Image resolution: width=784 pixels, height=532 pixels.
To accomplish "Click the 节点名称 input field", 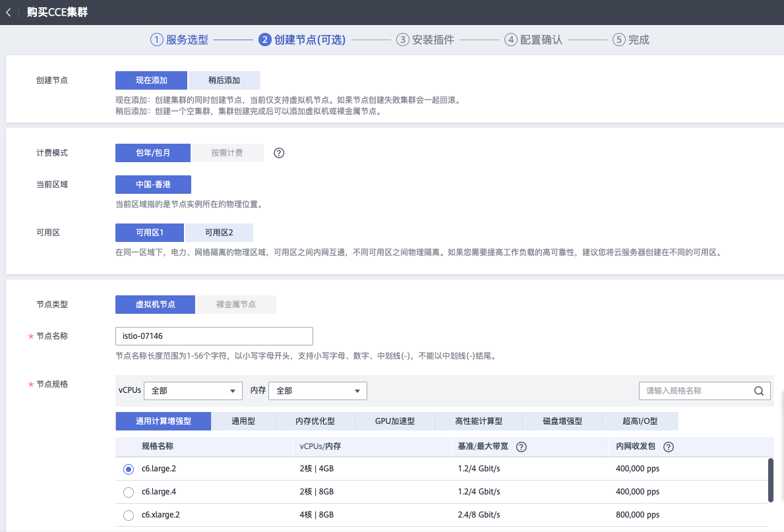I will [x=214, y=336].
